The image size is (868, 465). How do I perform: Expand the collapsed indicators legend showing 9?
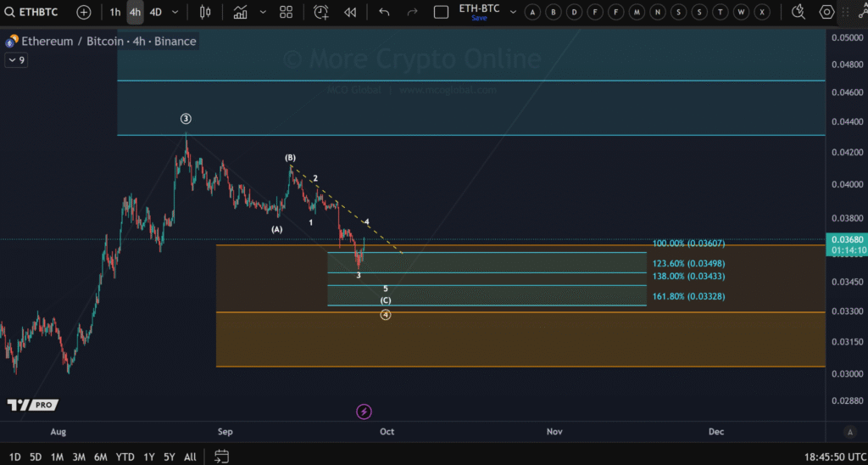pyautogui.click(x=15, y=60)
